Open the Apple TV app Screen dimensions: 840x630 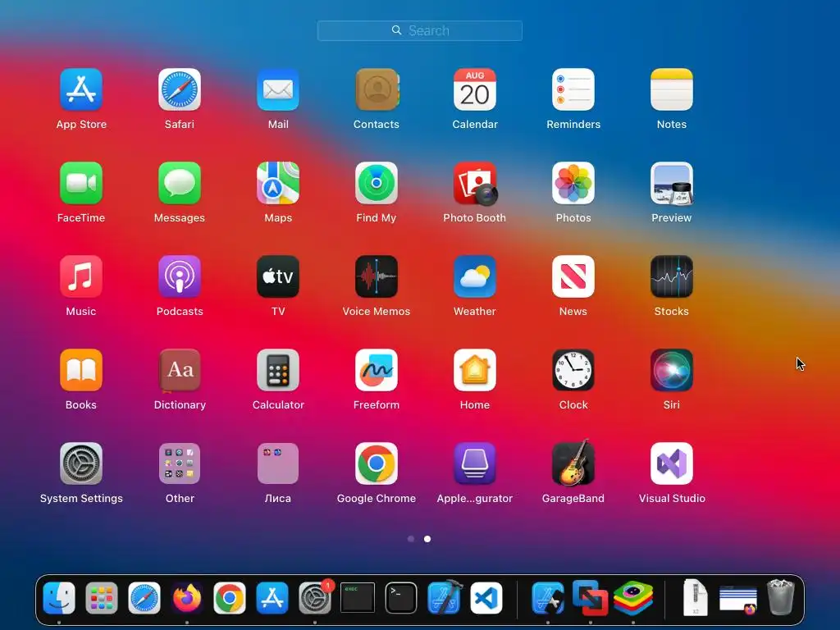pyautogui.click(x=278, y=276)
